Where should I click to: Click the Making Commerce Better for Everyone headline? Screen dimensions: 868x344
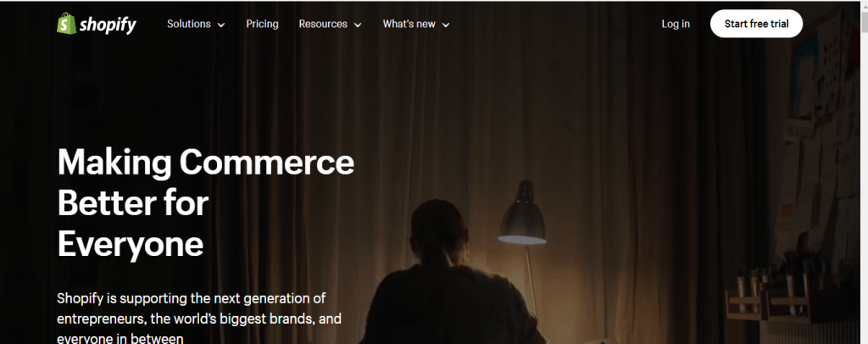tap(205, 203)
